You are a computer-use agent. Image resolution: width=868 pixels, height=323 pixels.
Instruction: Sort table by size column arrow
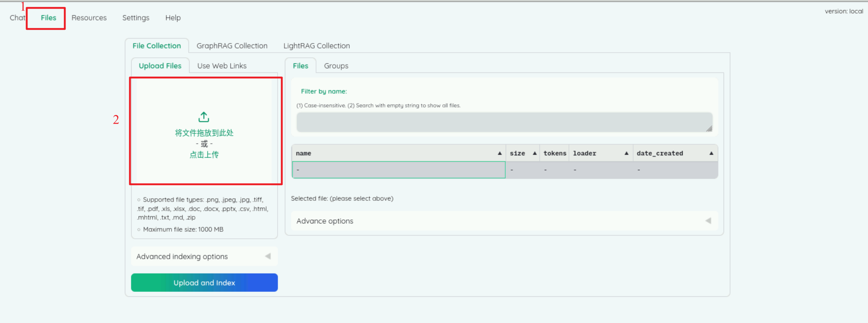534,153
